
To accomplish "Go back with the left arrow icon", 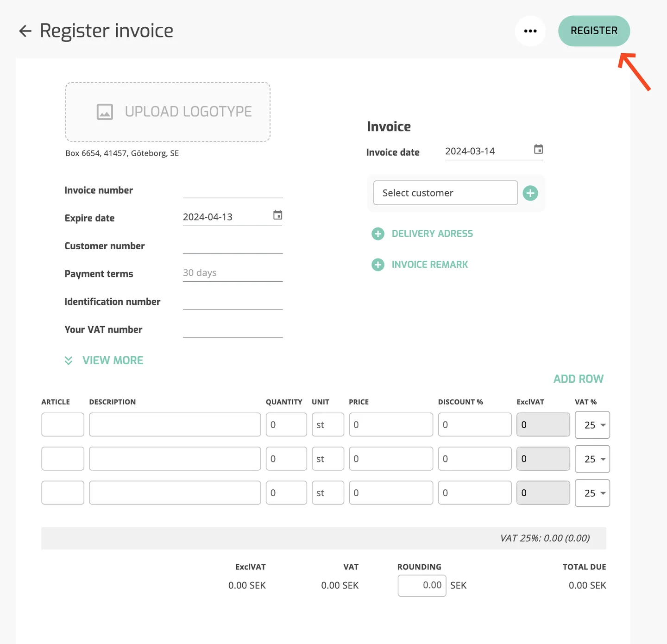I will point(25,31).
